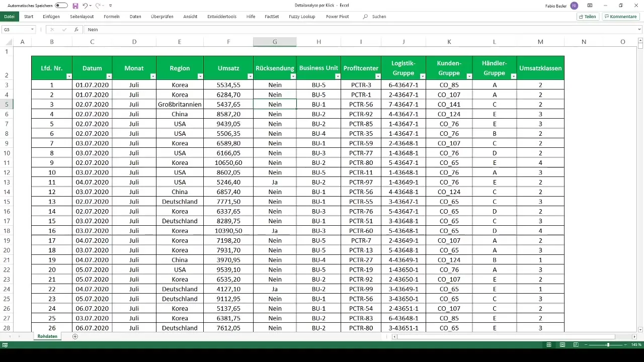Viewport: 644px width, 362px height.
Task: Open the Datei tab
Action: click(9, 17)
